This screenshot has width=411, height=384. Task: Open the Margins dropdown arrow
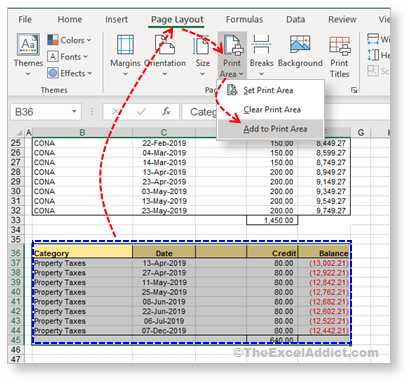click(125, 74)
